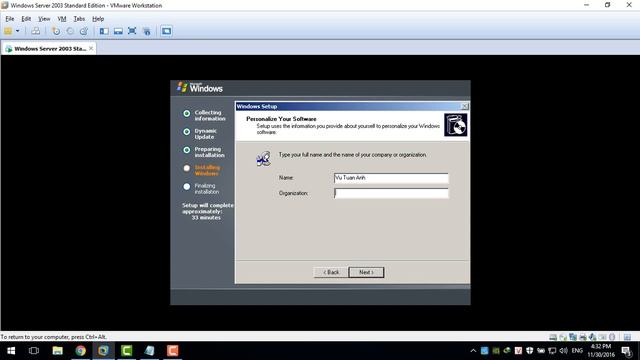Screen dimensions: 640x360
Task: Click the 'Preparing installation' step label
Action: pos(209,152)
